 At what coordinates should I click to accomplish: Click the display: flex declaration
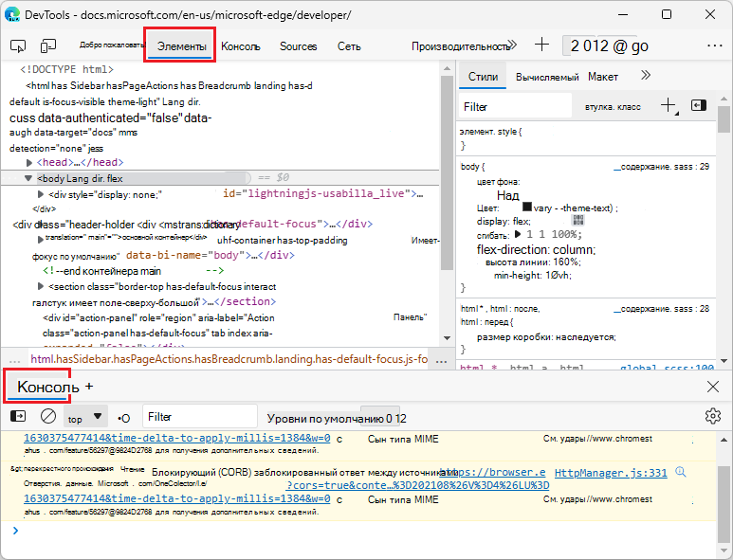coord(504,221)
